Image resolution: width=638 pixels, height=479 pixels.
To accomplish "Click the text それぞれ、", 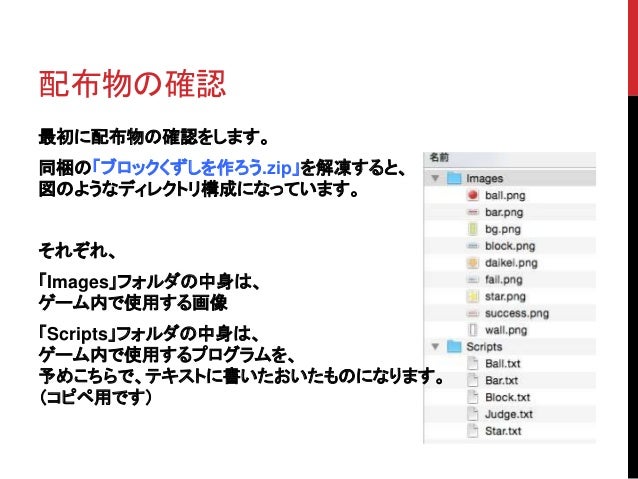I will (x=77, y=251).
